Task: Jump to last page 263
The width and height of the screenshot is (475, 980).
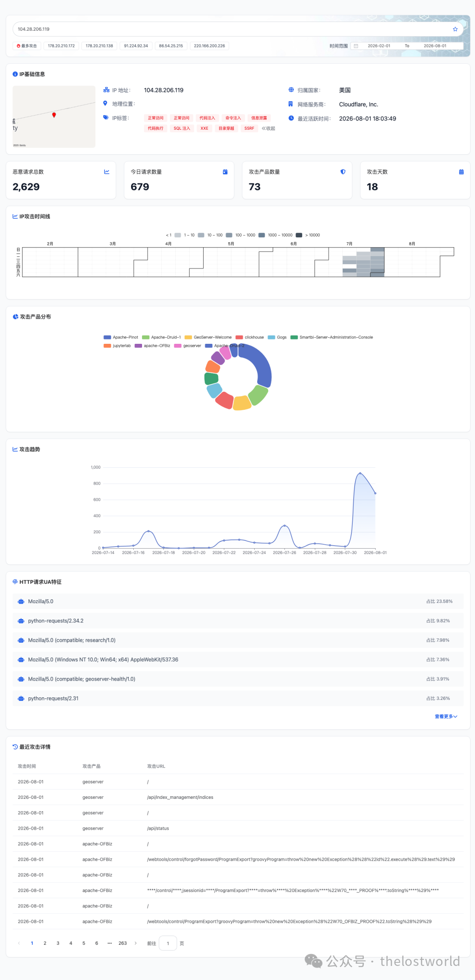Action: [123, 943]
